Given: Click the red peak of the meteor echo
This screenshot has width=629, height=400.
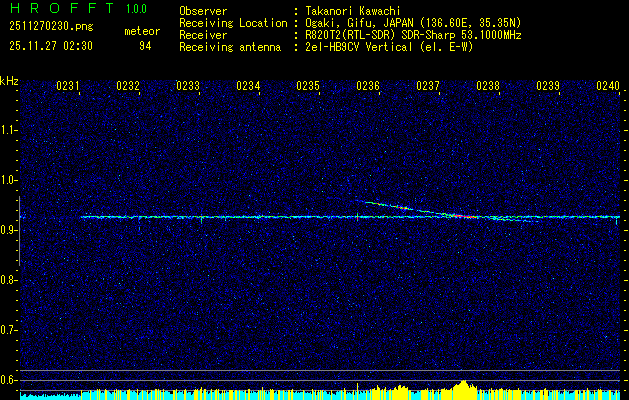Looking at the screenshot, I should pos(465,217).
